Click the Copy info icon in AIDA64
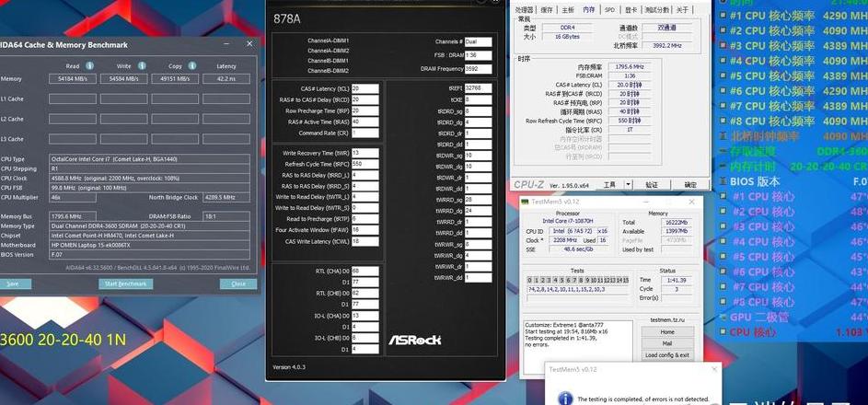 (192, 66)
